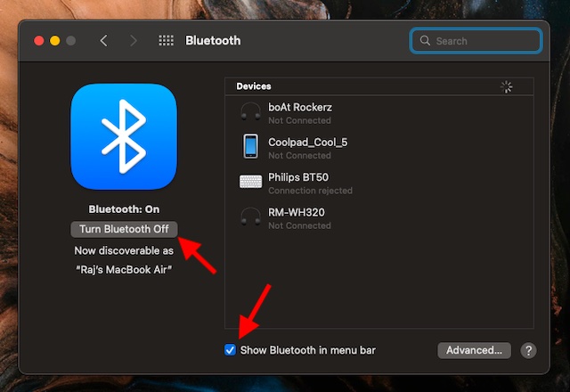Click the magnifier icon in Search field
The height and width of the screenshot is (392, 570).
click(425, 40)
